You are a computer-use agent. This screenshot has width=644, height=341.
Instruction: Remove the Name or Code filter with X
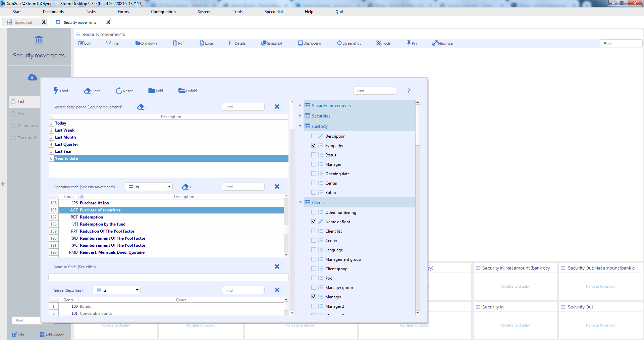[x=277, y=266]
